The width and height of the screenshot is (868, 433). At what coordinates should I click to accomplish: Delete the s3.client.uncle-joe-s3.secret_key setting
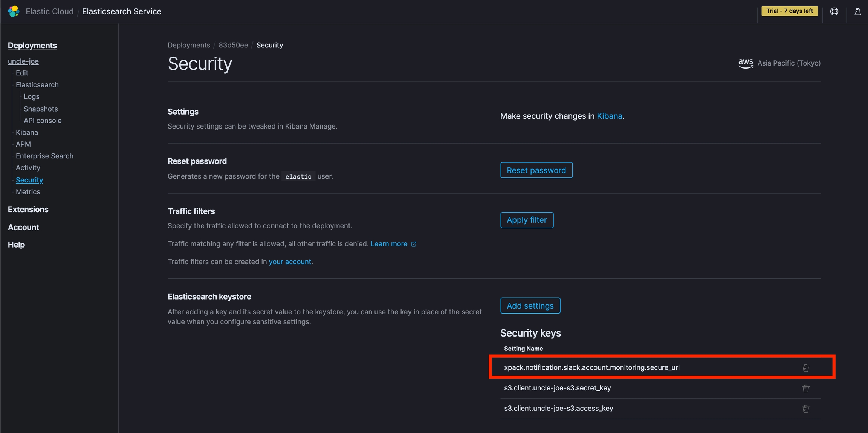point(805,388)
